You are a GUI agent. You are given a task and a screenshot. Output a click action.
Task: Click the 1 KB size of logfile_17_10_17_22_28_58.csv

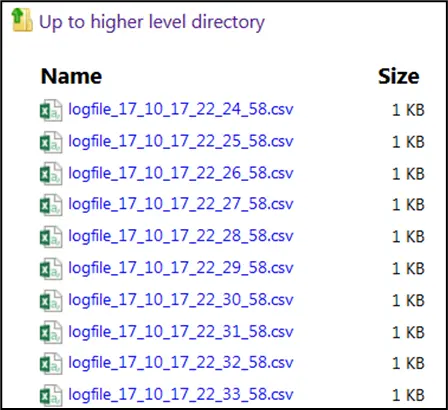tap(408, 237)
